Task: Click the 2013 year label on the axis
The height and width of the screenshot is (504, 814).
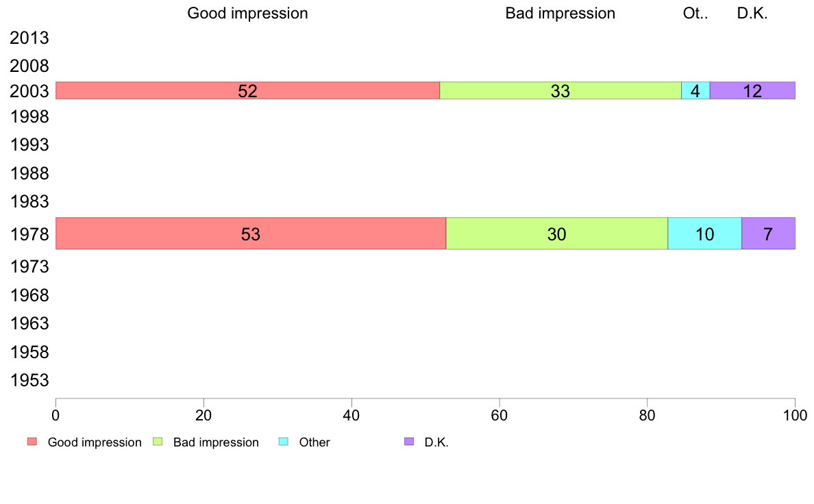Action: coord(29,38)
